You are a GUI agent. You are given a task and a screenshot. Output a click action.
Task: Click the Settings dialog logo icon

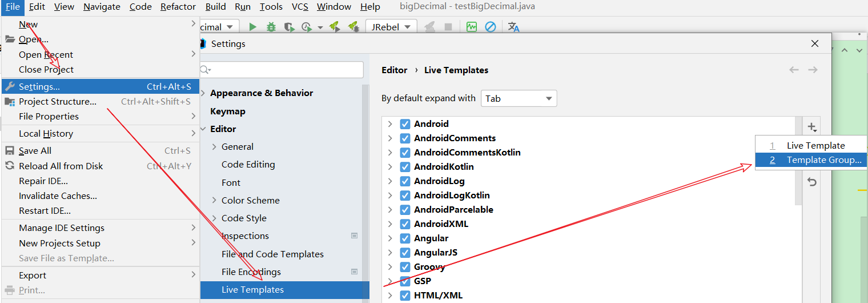pos(203,43)
